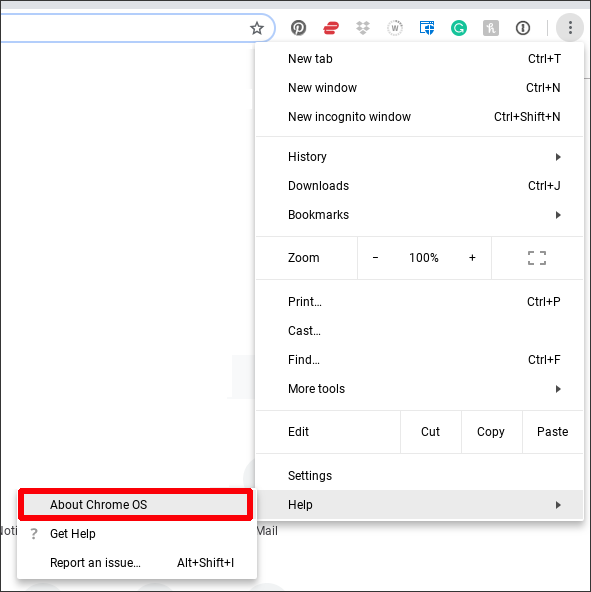Viewport: 591px width, 592px height.
Task: Select Report an issue...
Action: tap(137, 563)
